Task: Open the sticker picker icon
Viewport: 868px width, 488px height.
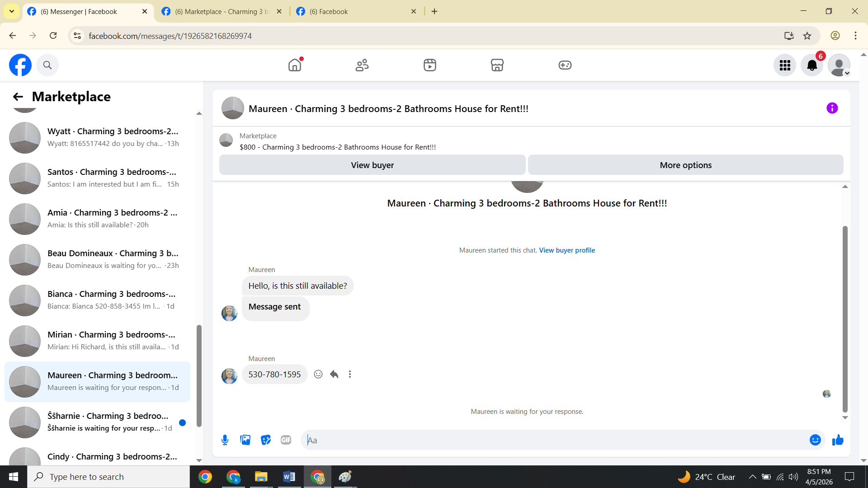Action: tap(266, 440)
